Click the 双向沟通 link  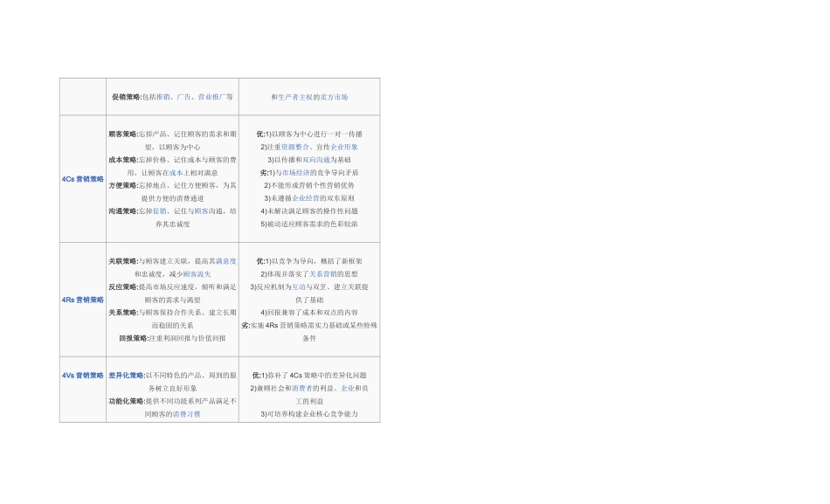316,159
